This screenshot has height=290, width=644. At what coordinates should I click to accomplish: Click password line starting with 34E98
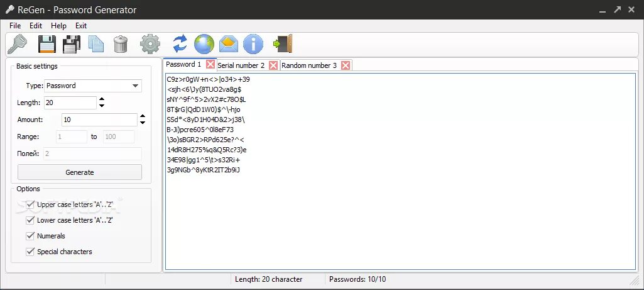click(204, 160)
